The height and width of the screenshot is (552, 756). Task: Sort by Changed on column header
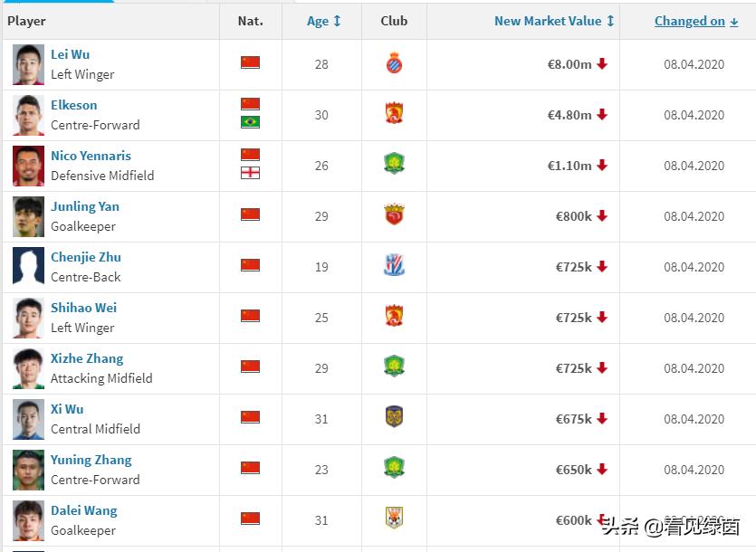pos(695,21)
